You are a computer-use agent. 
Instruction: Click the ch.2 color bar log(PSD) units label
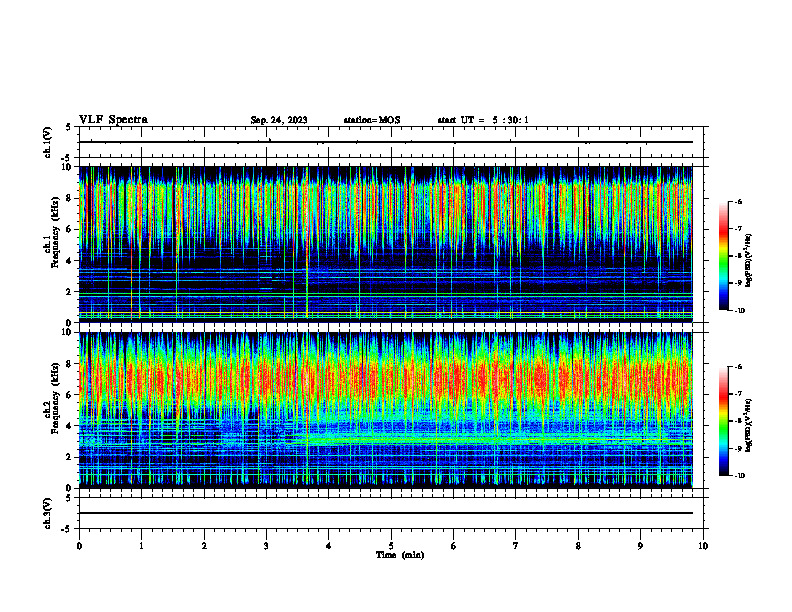pyautogui.click(x=748, y=425)
